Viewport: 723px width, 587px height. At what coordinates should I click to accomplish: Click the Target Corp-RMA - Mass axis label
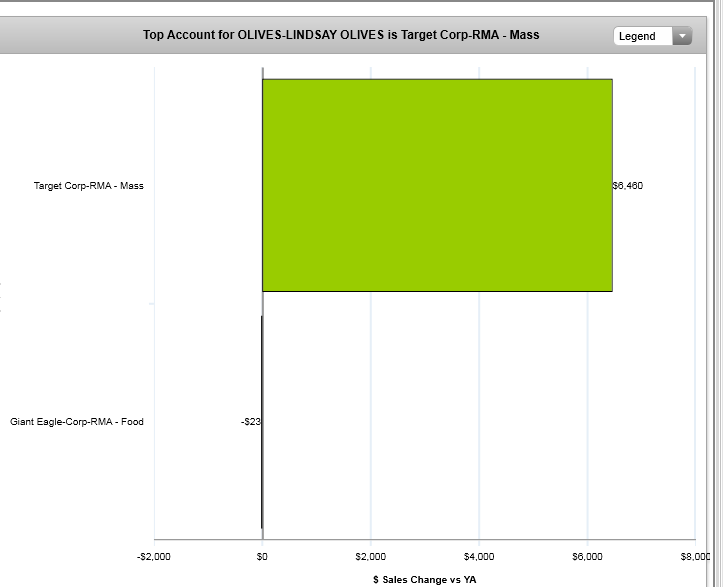click(x=89, y=186)
